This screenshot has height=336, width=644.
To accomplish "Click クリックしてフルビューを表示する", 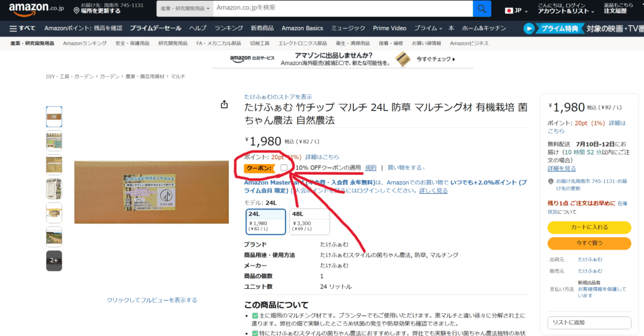I will coord(152,300).
